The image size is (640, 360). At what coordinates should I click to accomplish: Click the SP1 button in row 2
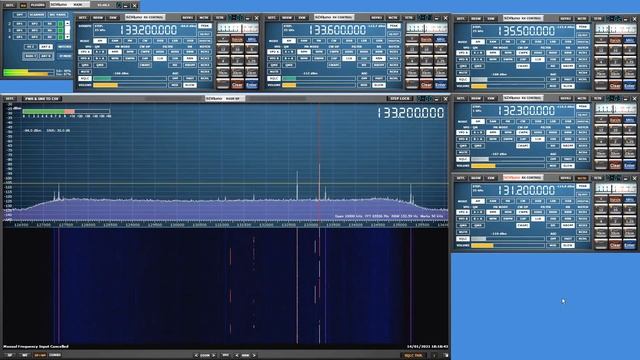coord(20,24)
